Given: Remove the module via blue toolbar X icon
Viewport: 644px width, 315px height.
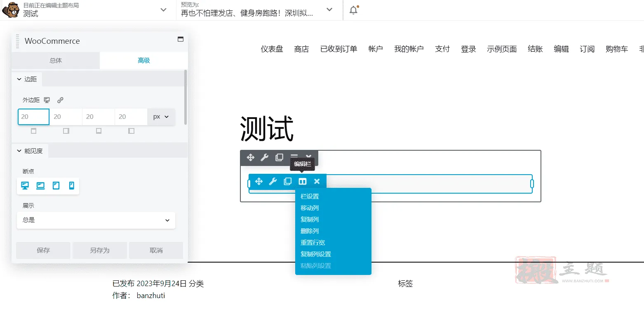Looking at the screenshot, I should click(317, 181).
